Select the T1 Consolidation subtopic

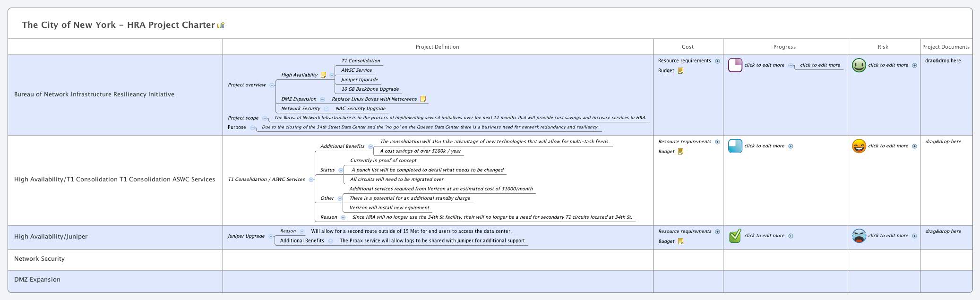(x=361, y=61)
